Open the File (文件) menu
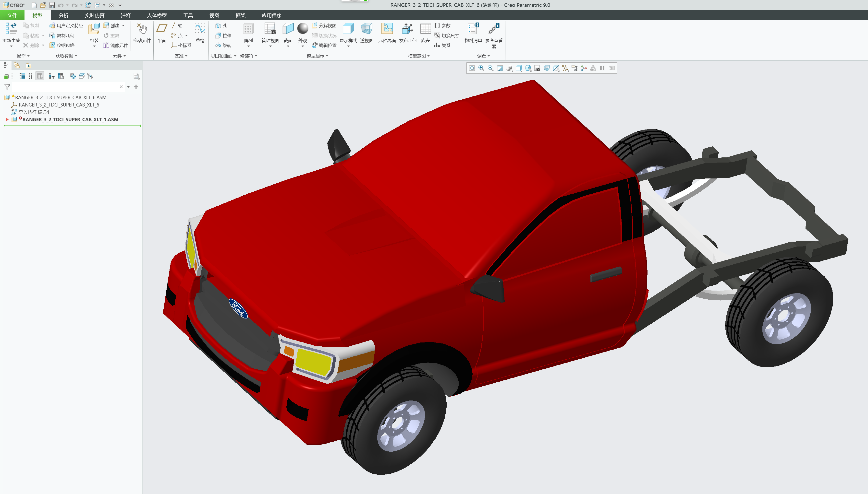868x494 pixels. pos(12,16)
